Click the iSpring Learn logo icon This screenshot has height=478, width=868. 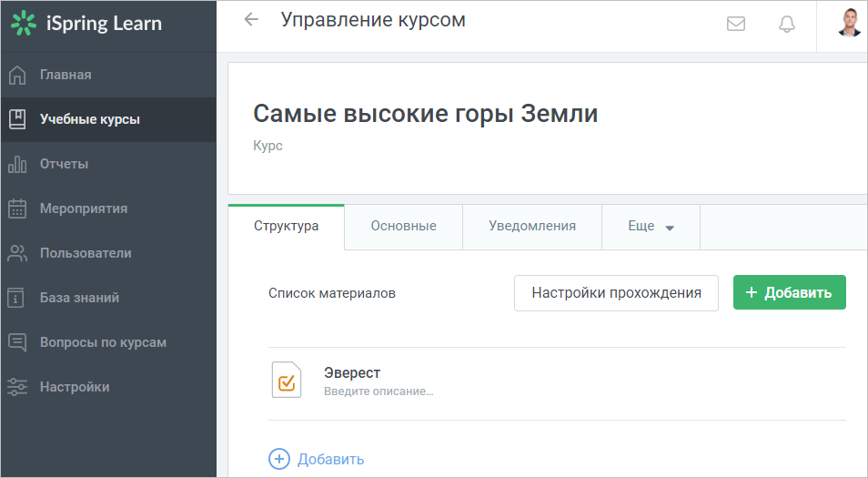coord(24,24)
